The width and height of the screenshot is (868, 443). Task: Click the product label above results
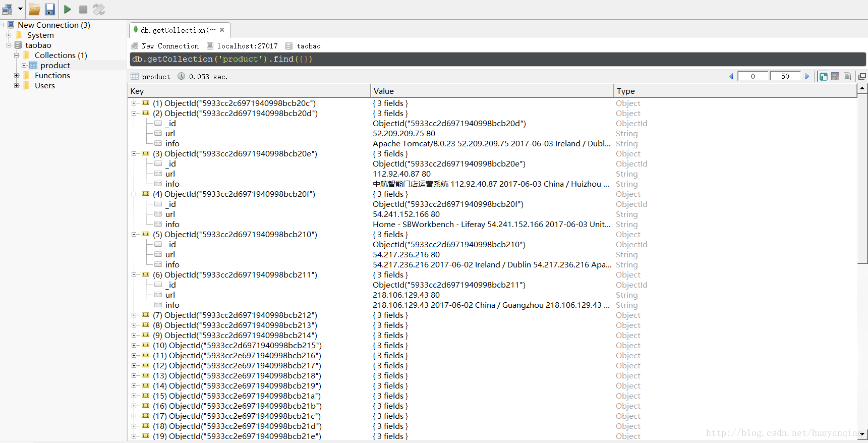click(156, 77)
